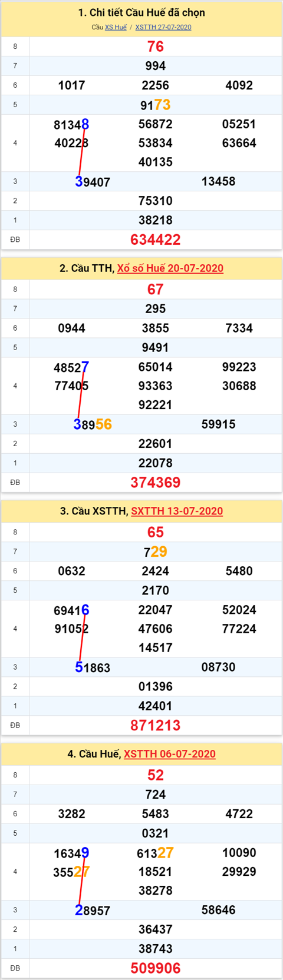Select the number 994

click(x=156, y=66)
